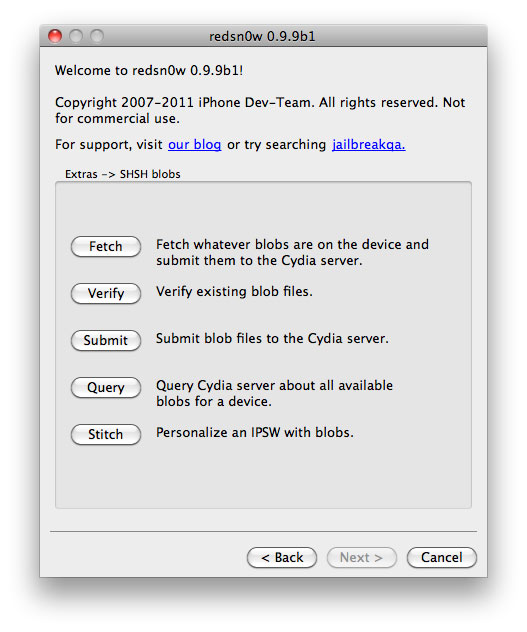527x632 pixels.
Task: Click the copyright iPhone Dev-Team notice
Action: [x=260, y=110]
